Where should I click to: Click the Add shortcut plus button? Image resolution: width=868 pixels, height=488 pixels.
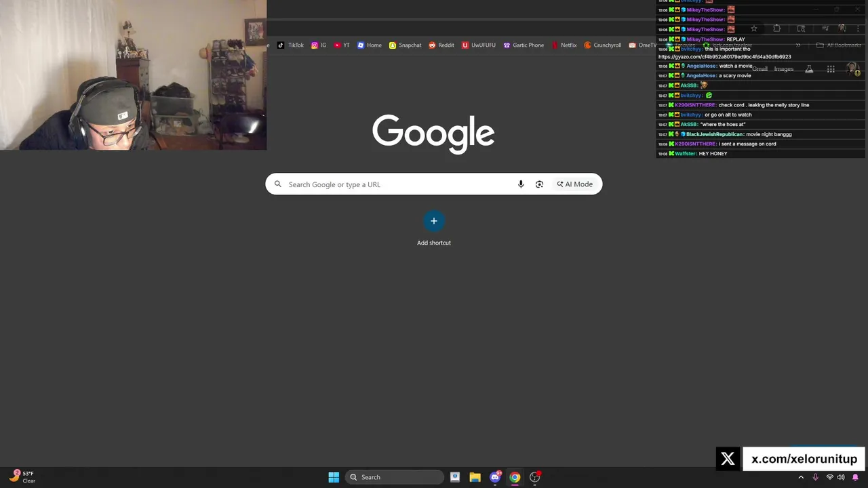pos(434,221)
